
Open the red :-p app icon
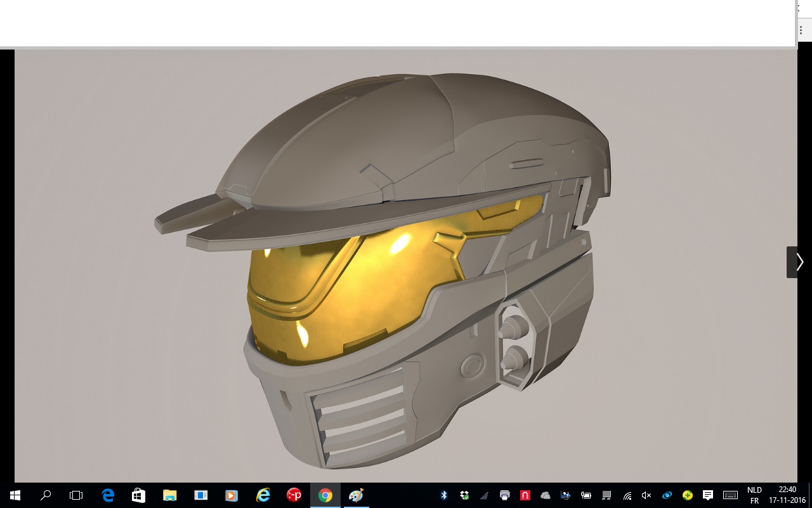294,495
